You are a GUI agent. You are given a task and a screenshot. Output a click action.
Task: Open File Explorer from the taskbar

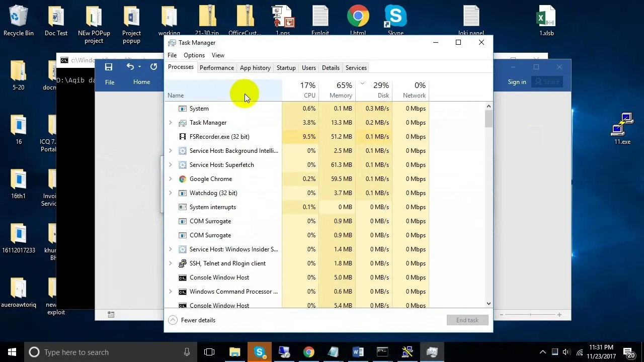235,352
